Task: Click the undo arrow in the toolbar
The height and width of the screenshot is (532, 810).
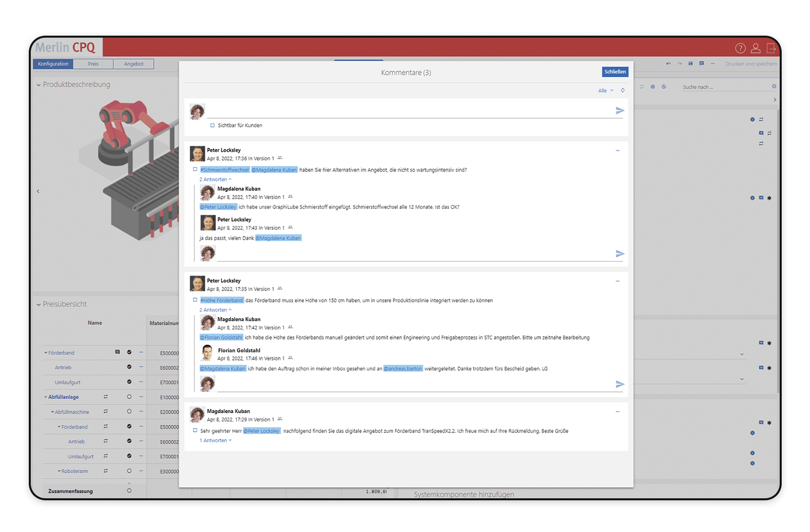Action: (x=668, y=63)
